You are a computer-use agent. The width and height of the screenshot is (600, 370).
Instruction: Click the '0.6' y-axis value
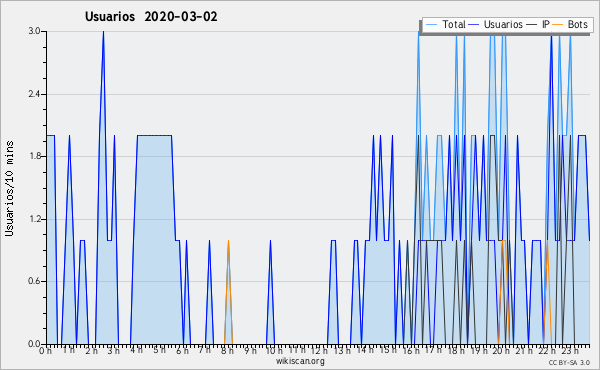pos(34,282)
